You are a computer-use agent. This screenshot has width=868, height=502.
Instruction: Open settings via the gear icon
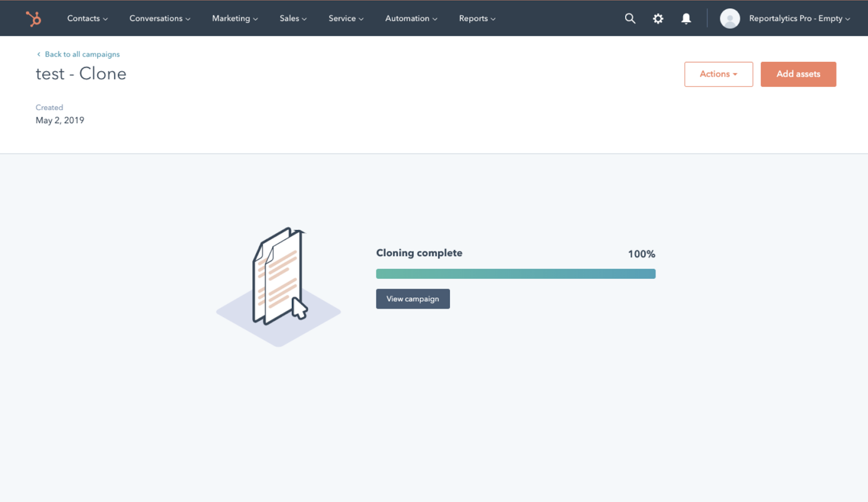(658, 18)
